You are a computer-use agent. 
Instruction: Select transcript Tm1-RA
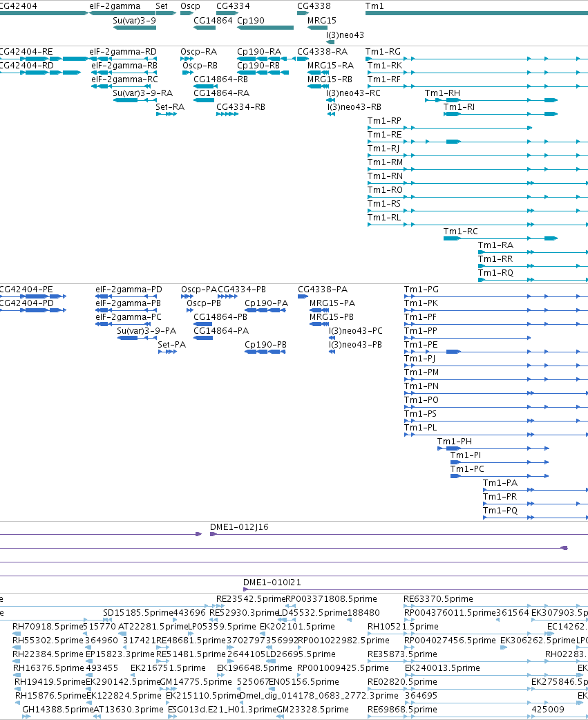click(x=495, y=245)
